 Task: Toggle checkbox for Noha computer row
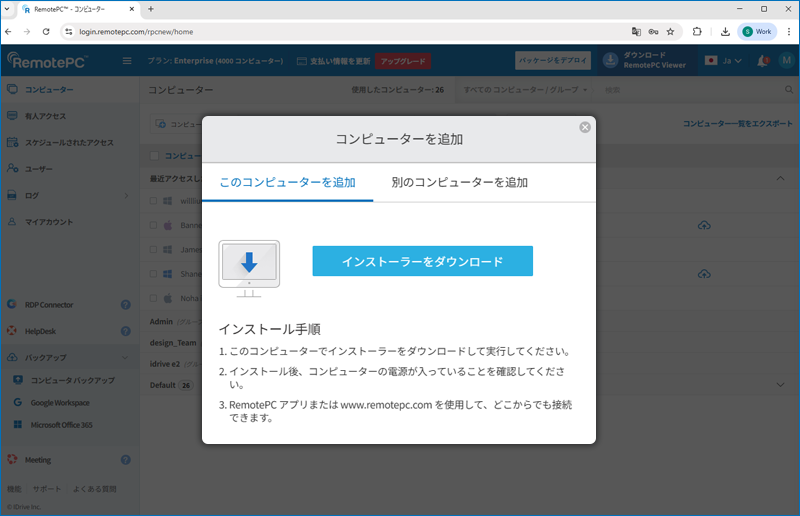click(x=153, y=298)
